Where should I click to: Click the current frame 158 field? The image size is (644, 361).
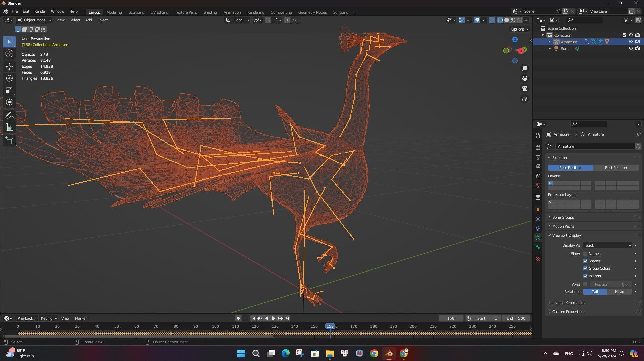pyautogui.click(x=451, y=318)
